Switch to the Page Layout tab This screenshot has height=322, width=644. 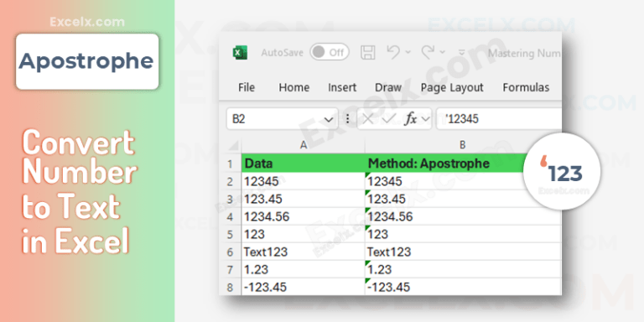coord(452,87)
